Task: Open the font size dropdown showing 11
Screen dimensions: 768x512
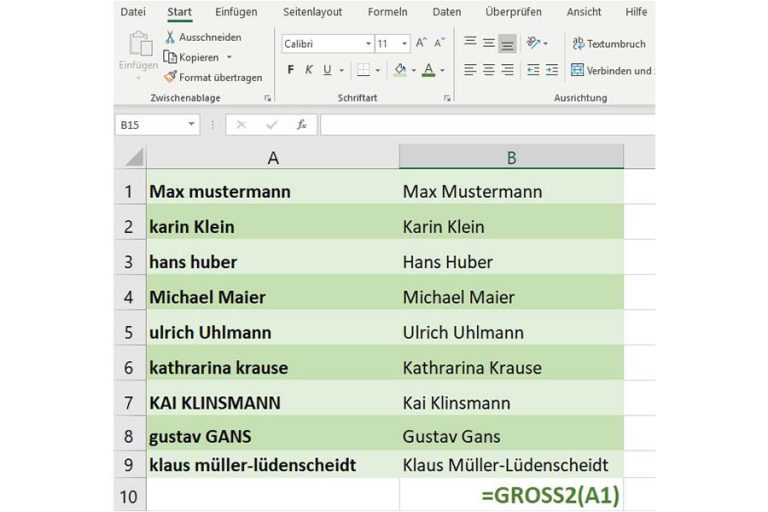Action: (404, 44)
